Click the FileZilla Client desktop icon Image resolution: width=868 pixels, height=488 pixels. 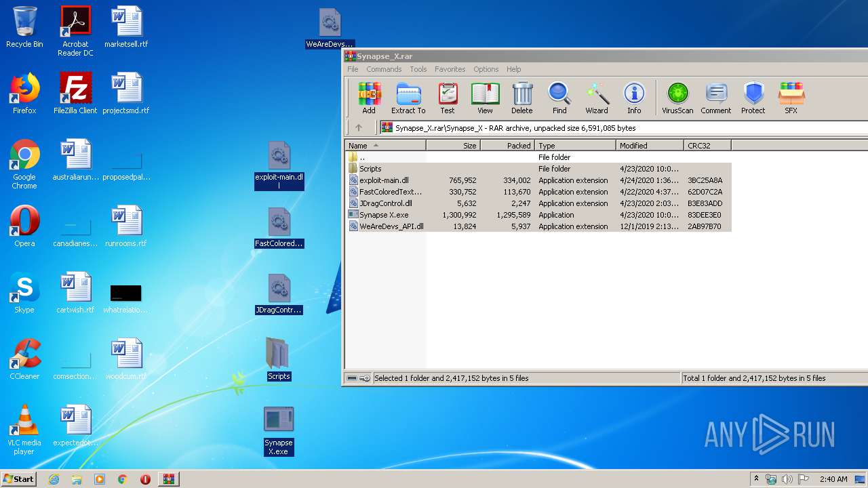[x=75, y=94]
